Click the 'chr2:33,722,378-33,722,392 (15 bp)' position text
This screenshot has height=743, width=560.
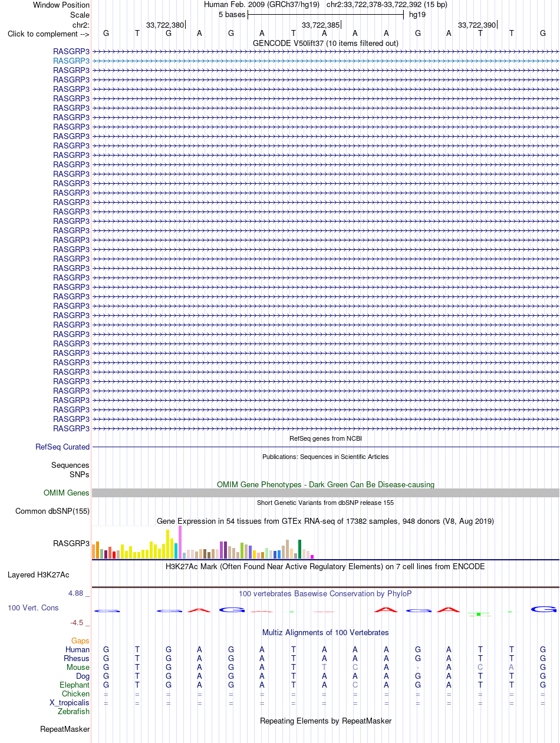[x=387, y=5]
